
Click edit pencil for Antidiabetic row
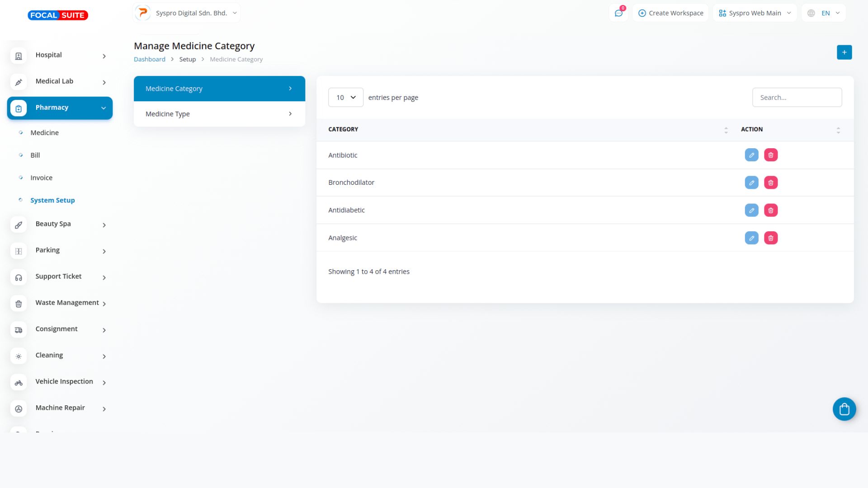(x=751, y=210)
